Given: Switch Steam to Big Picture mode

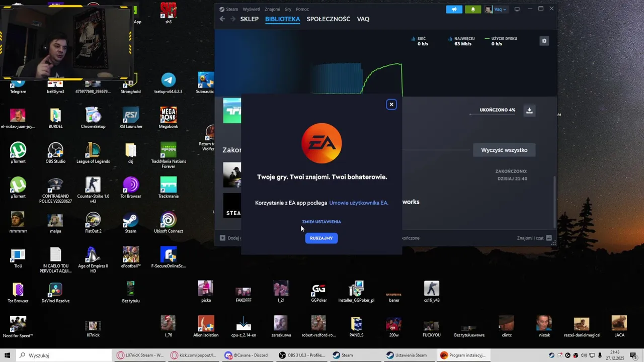Looking at the screenshot, I should click(x=517, y=9).
